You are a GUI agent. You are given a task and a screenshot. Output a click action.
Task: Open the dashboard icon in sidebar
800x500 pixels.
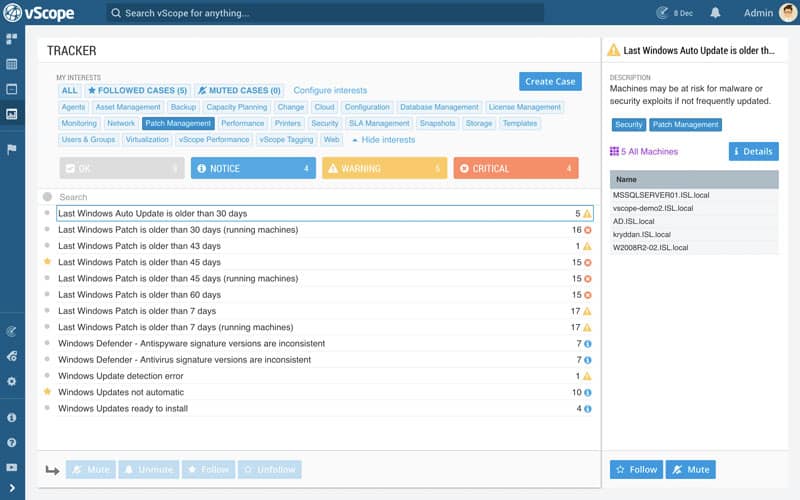point(11,39)
